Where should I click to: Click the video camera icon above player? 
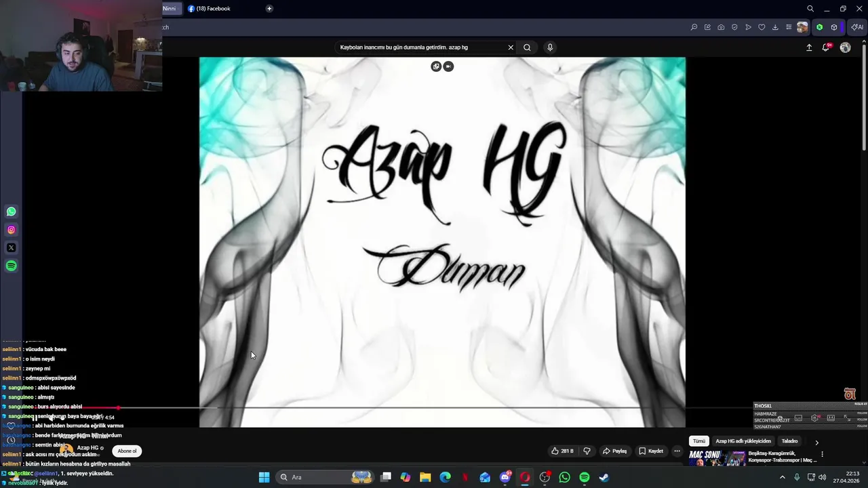tap(448, 66)
